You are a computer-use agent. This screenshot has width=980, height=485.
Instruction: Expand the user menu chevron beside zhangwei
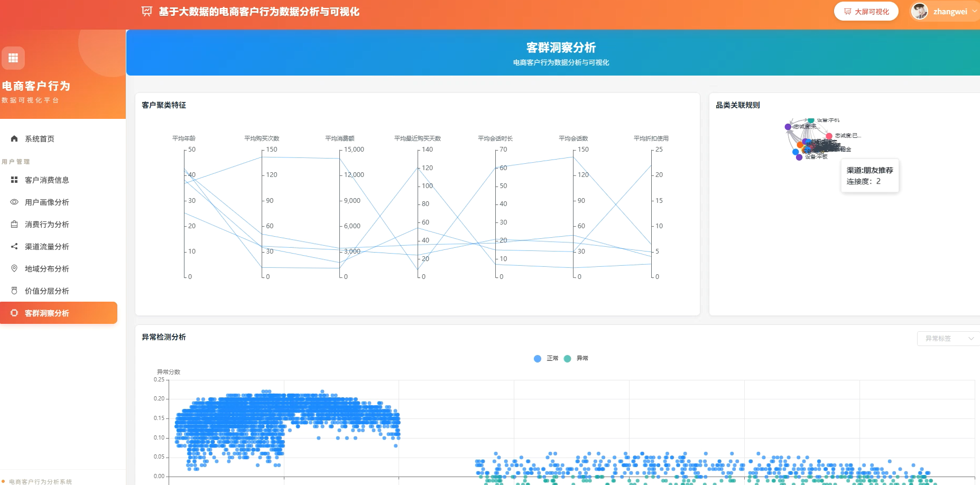coord(974,11)
